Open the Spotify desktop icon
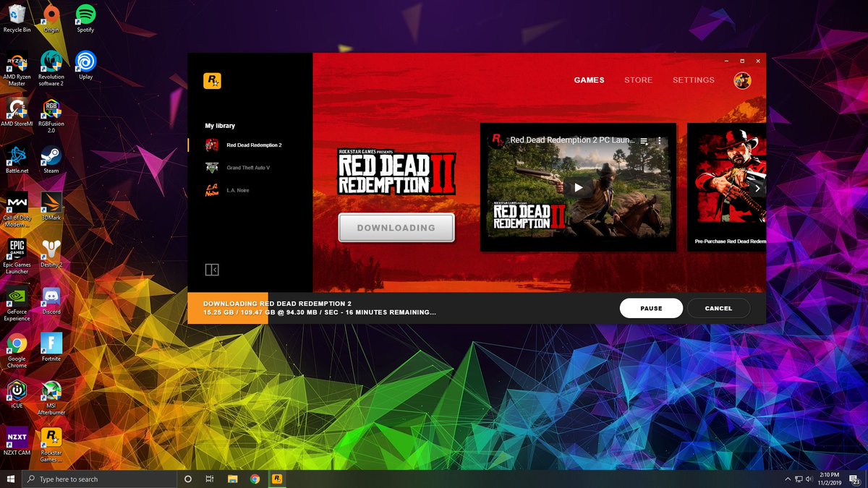Image resolution: width=868 pixels, height=488 pixels. click(x=85, y=19)
